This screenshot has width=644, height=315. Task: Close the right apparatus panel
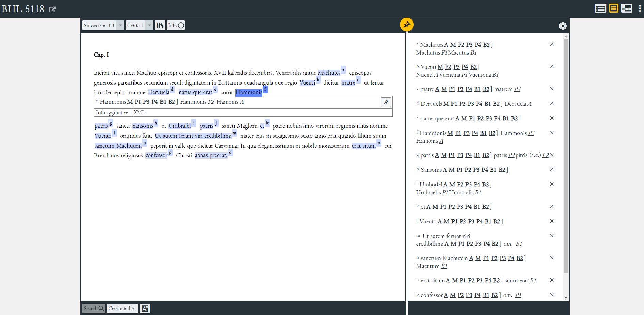point(563,26)
